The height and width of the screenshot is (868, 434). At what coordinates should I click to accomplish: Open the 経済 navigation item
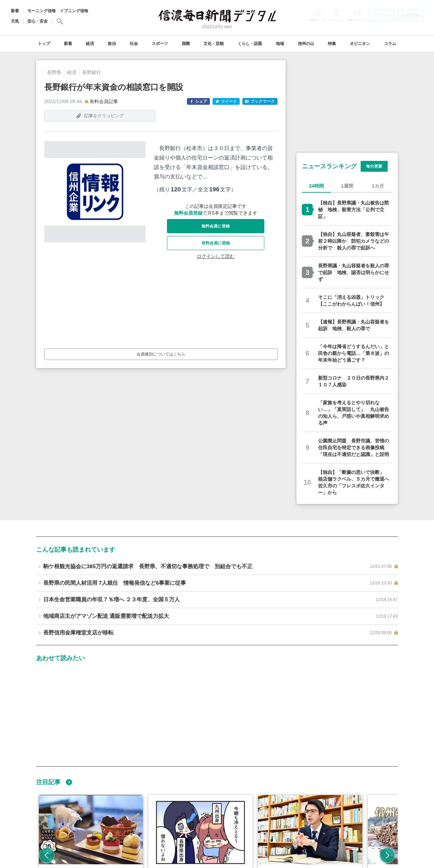click(x=90, y=44)
